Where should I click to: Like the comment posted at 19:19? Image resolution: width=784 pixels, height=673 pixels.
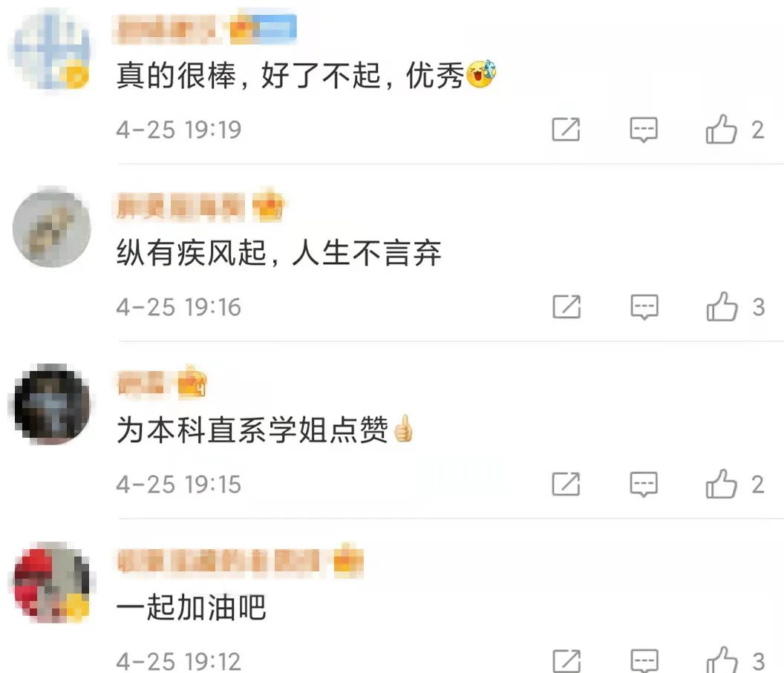pyautogui.click(x=721, y=129)
